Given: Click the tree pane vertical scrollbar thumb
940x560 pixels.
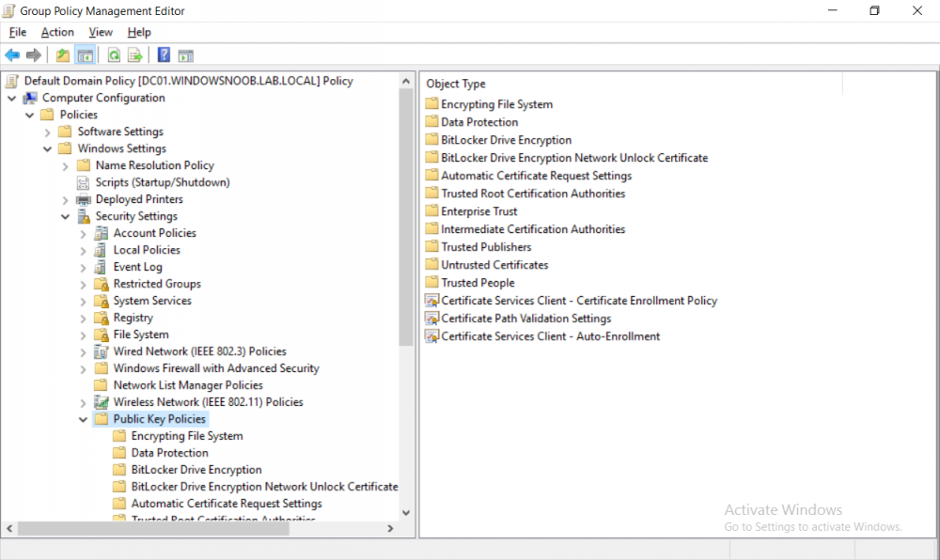Looking at the screenshot, I should pyautogui.click(x=406, y=217).
